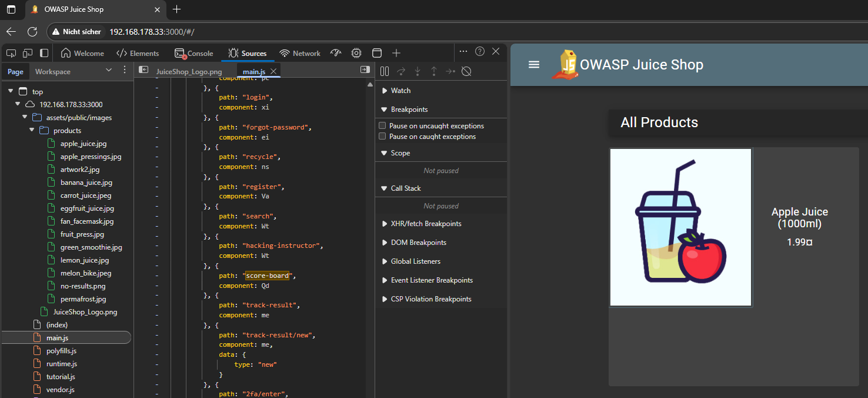This screenshot has width=868, height=398.
Task: Switch to the Workspace tab
Action: (52, 72)
